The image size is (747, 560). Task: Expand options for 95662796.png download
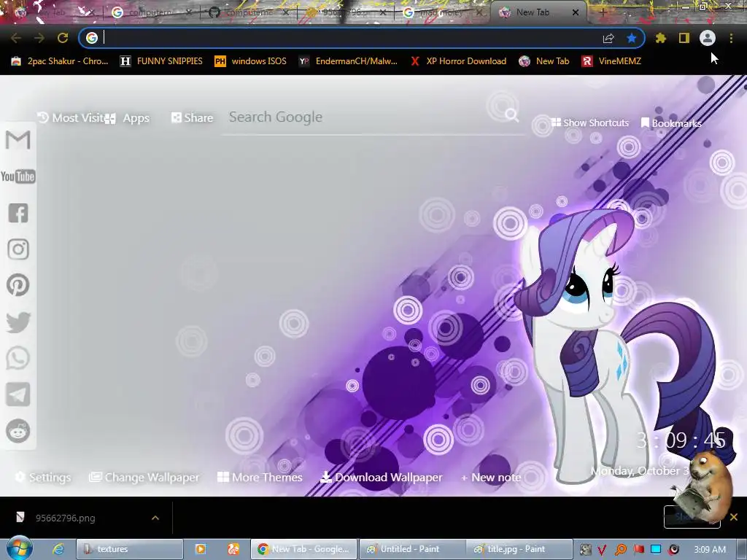click(155, 518)
